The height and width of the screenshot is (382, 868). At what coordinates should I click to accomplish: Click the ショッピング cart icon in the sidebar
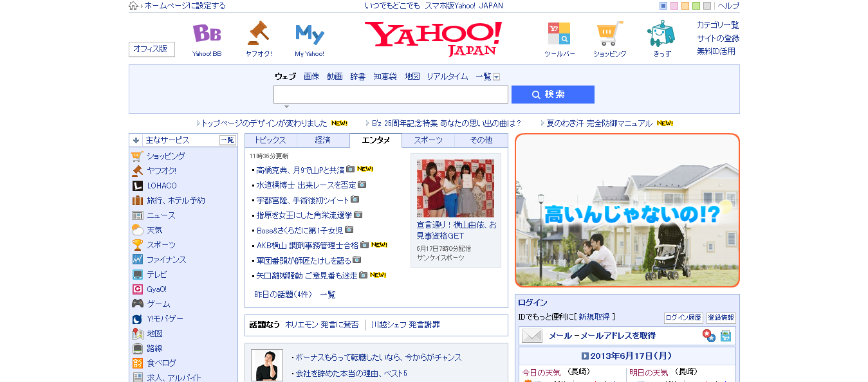pos(137,156)
